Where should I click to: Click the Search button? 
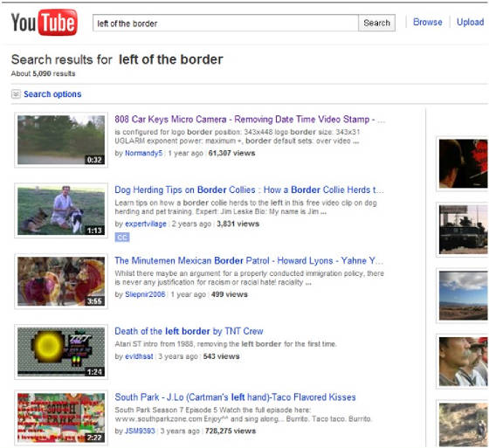point(376,23)
